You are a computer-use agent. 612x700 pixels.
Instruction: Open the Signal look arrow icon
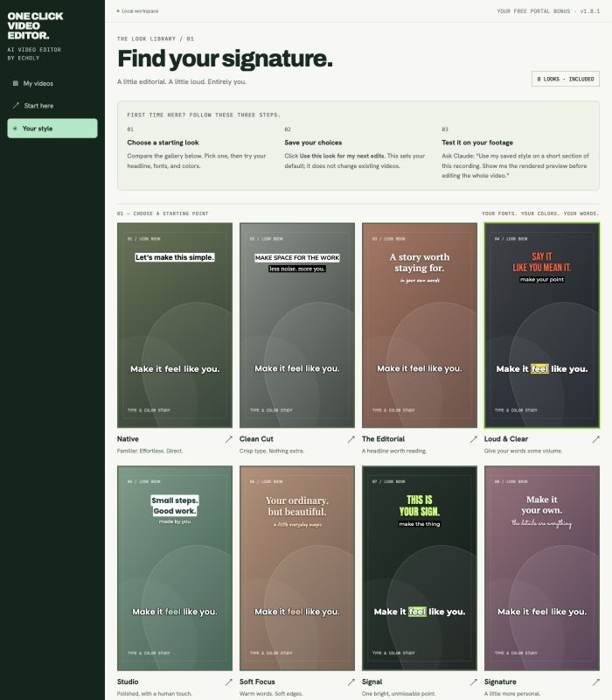[473, 682]
